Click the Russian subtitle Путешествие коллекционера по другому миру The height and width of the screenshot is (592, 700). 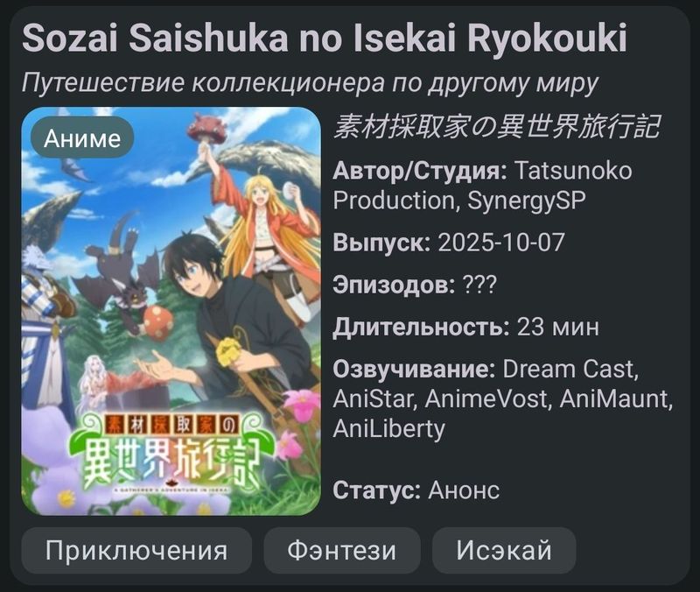pos(310,83)
